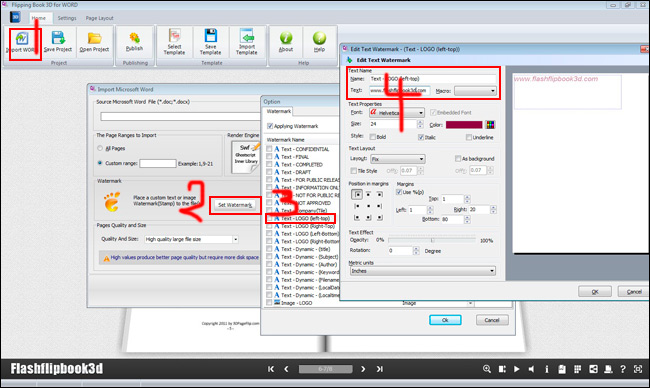This screenshot has width=650, height=388.
Task: Click the 'i' information icon in viewer bar
Action: pyautogui.click(x=546, y=369)
